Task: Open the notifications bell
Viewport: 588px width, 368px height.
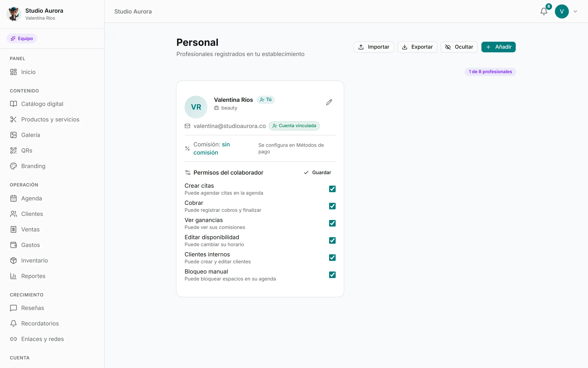Action: coord(544,11)
